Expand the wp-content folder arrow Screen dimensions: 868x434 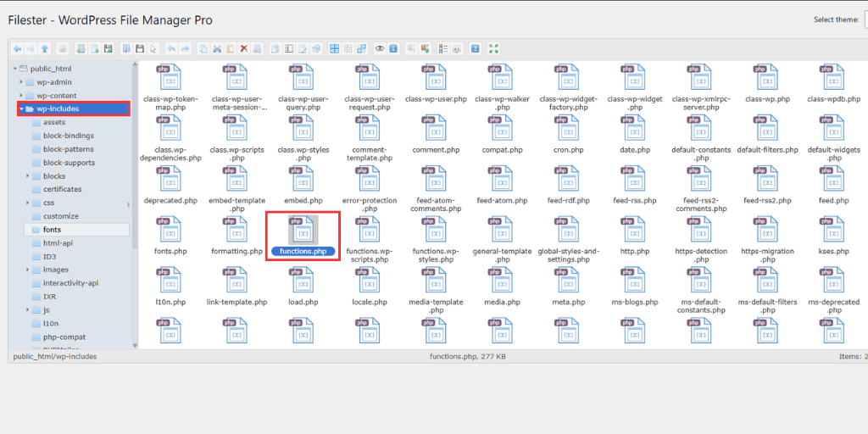(x=21, y=95)
